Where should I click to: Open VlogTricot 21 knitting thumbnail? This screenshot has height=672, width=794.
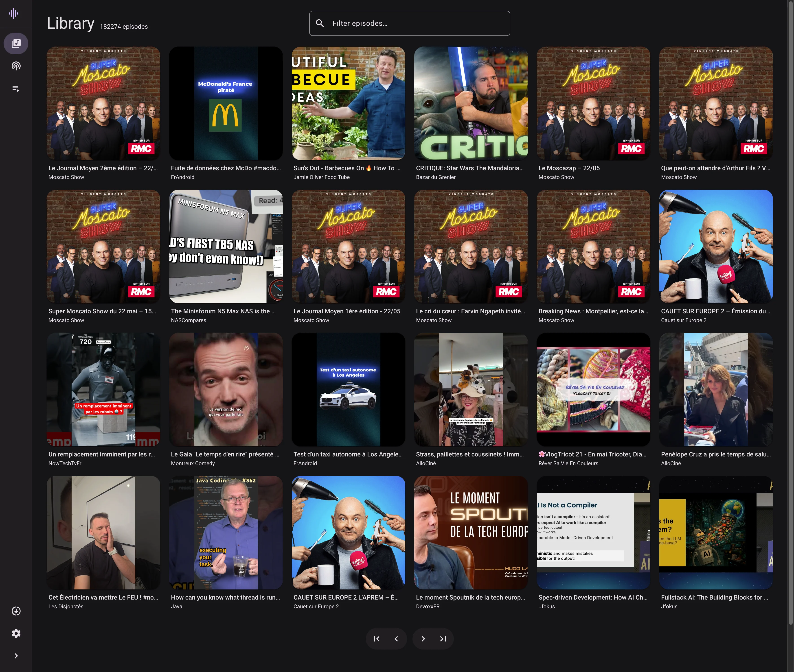(594, 390)
